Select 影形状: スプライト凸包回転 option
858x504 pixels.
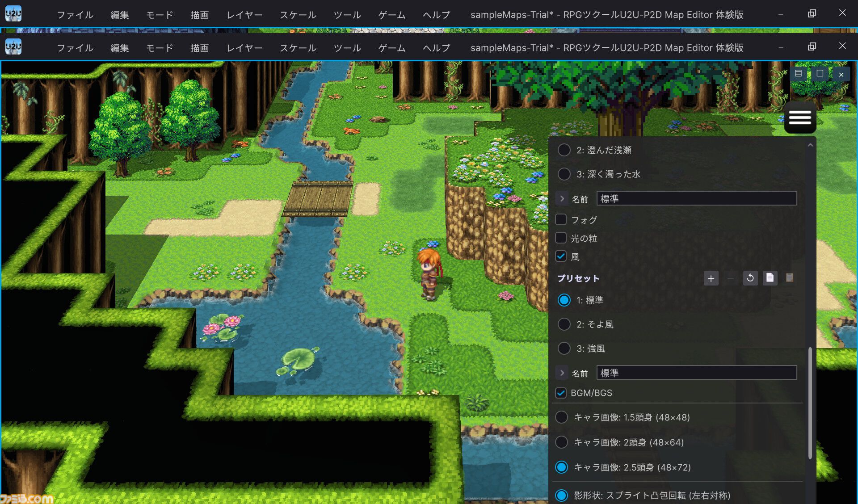click(561, 495)
